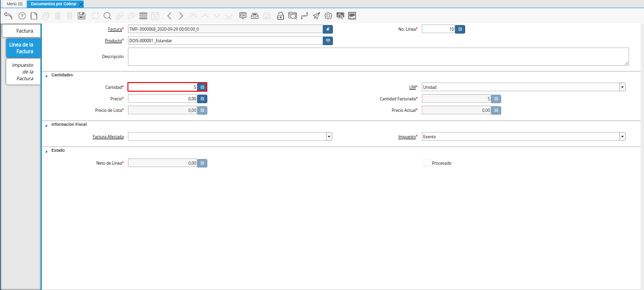Click the Factura field label link
Screen dimensions: 644x290
click(x=115, y=29)
